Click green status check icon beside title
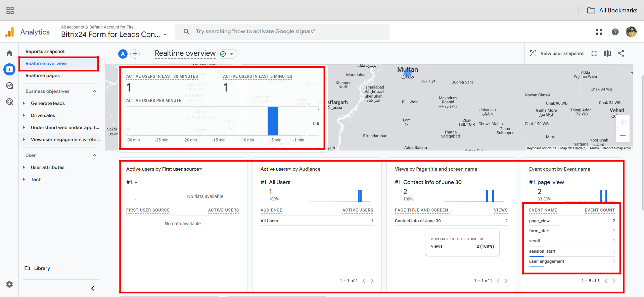Viewport: 644px width, 297px height. 223,54
